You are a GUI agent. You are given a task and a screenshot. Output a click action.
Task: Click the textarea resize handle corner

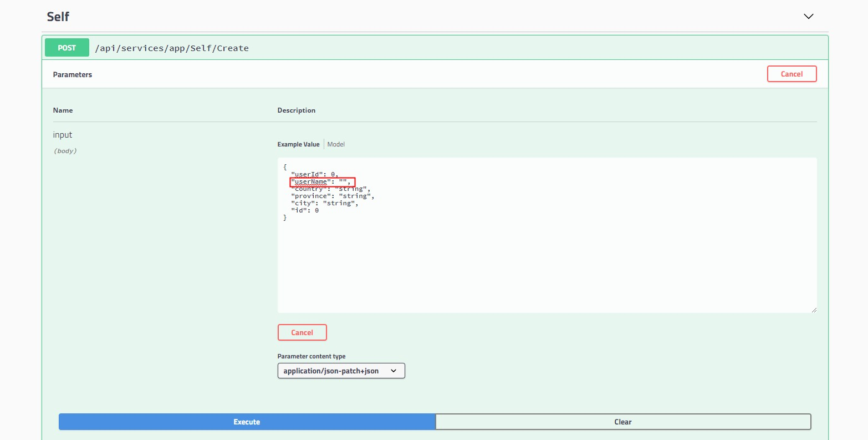(x=814, y=310)
